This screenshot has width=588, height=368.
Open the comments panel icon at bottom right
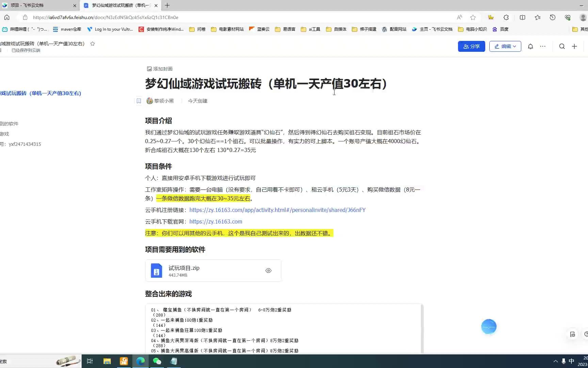573,334
